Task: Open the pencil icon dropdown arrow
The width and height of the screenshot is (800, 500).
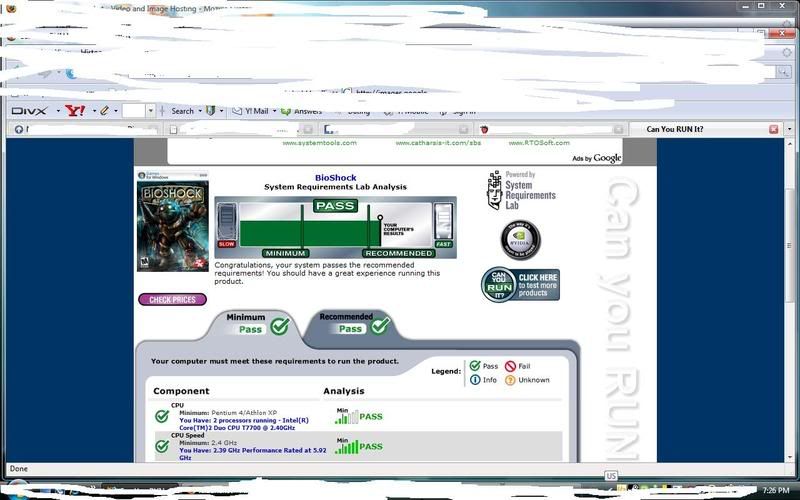Action: tap(116, 111)
